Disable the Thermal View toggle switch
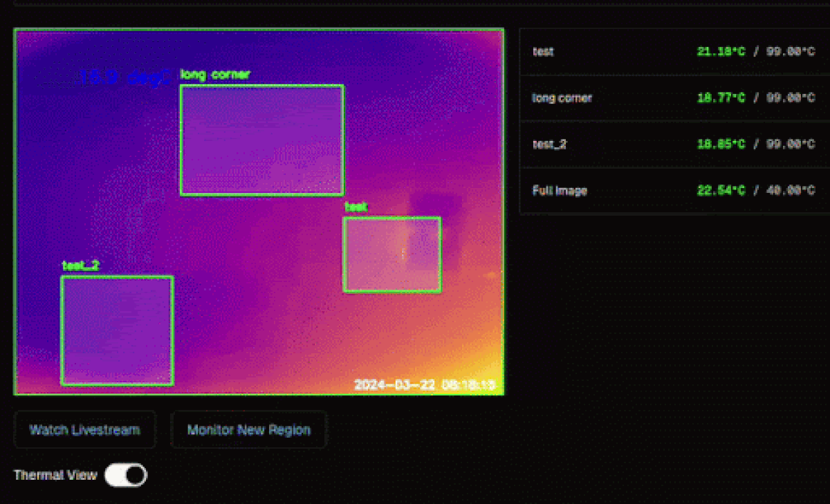Image resolution: width=830 pixels, height=504 pixels. click(126, 475)
